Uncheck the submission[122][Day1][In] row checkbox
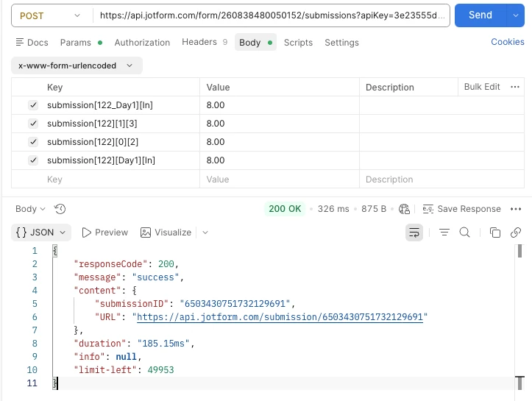Image resolution: width=532 pixels, height=401 pixels. pyautogui.click(x=33, y=160)
